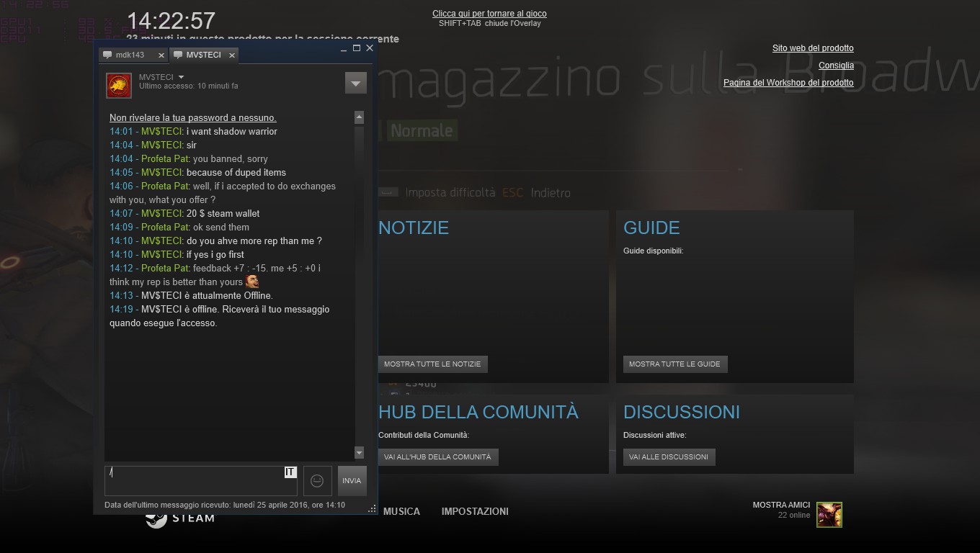Close the Steam chat window
The image size is (980, 553).
click(370, 48)
